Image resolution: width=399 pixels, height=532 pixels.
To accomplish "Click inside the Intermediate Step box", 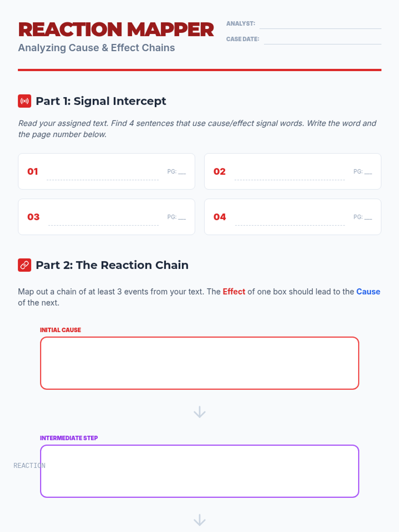I will point(199,471).
